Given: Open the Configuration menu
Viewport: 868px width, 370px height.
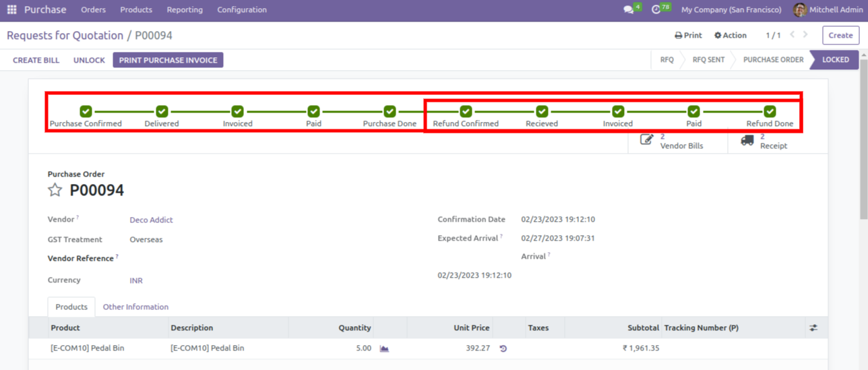Looking at the screenshot, I should point(242,9).
